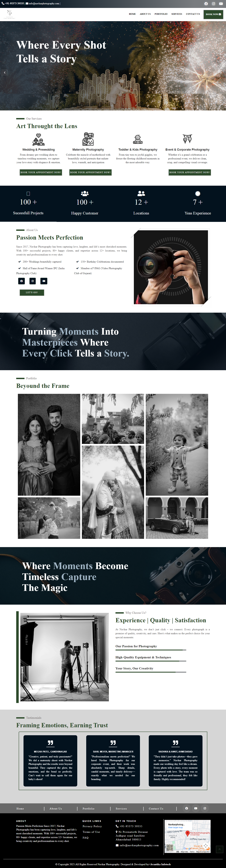Viewport: 226px width, 868px height.
Task: Open the Facebook icon in the footer menu bar
Action: pyautogui.click(x=186, y=808)
